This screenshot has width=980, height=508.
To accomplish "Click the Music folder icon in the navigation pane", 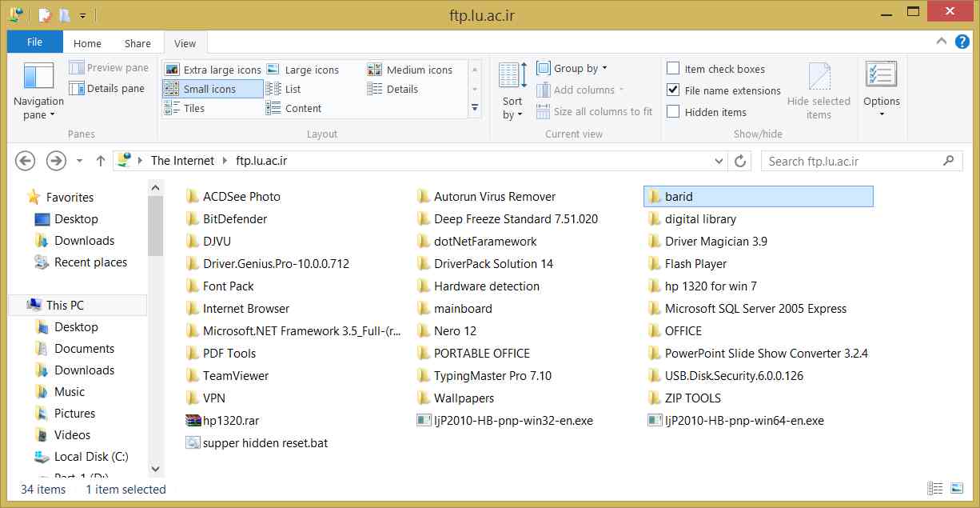I will tap(42, 392).
